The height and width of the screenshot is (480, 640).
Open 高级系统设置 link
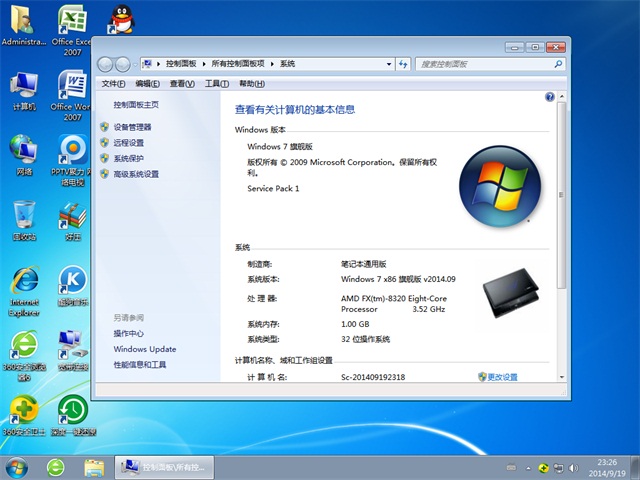tap(136, 174)
